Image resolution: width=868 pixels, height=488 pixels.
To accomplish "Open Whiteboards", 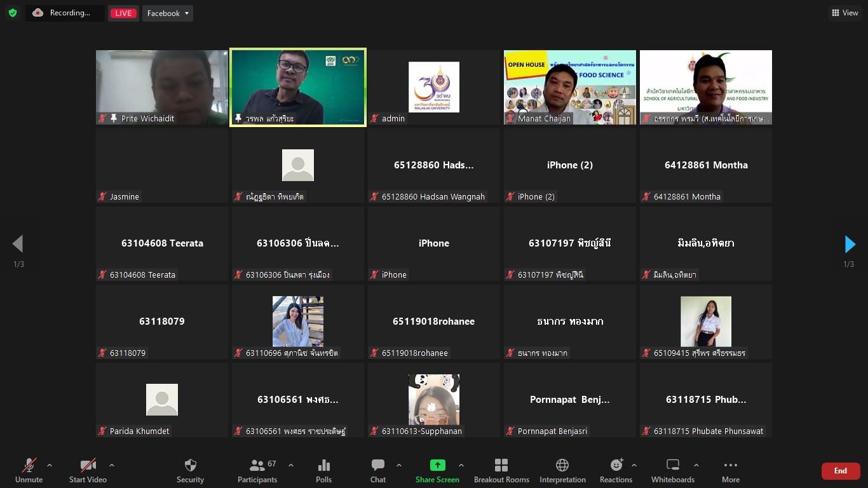I will (x=673, y=470).
